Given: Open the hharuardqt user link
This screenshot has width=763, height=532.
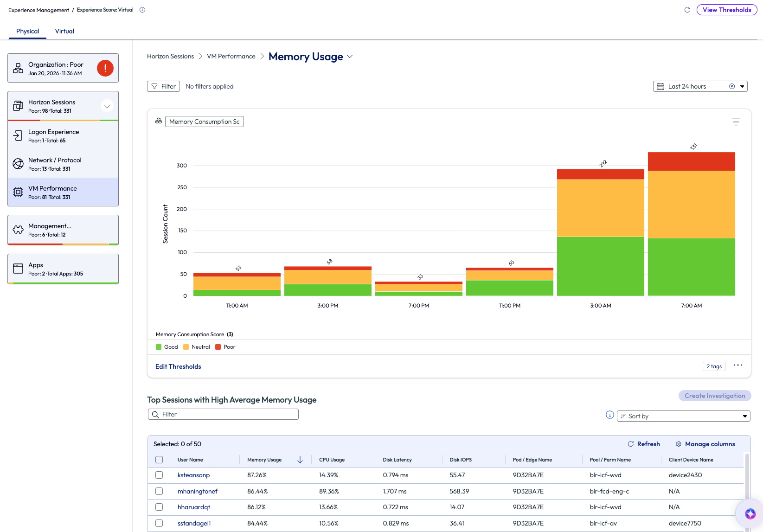Looking at the screenshot, I should pyautogui.click(x=194, y=507).
